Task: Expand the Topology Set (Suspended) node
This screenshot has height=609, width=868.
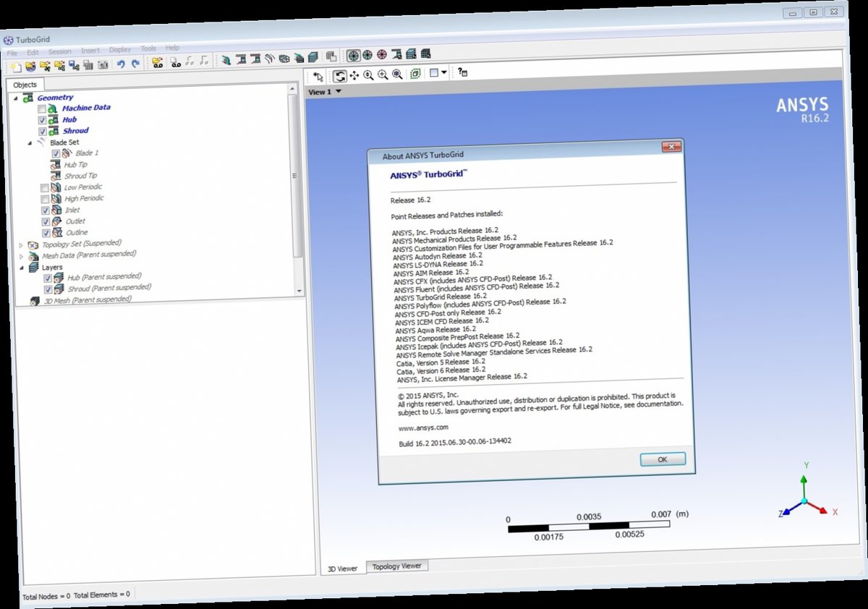Action: click(20, 246)
